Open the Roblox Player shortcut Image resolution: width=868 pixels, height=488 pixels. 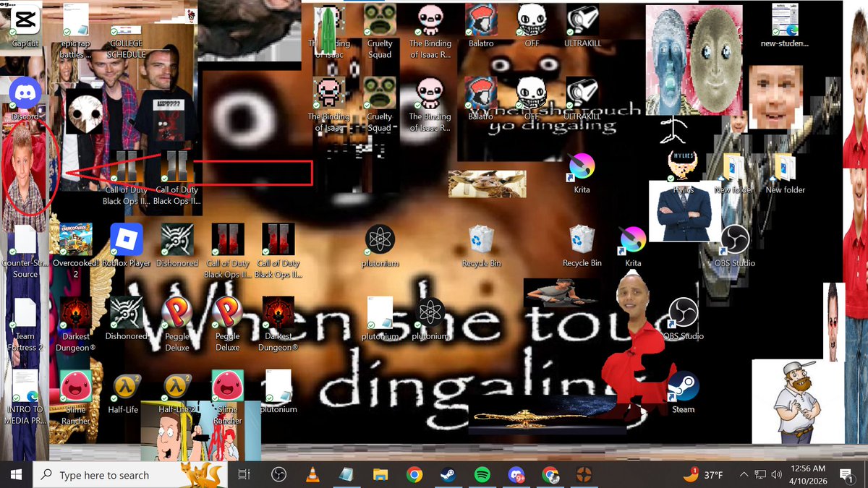point(127,246)
